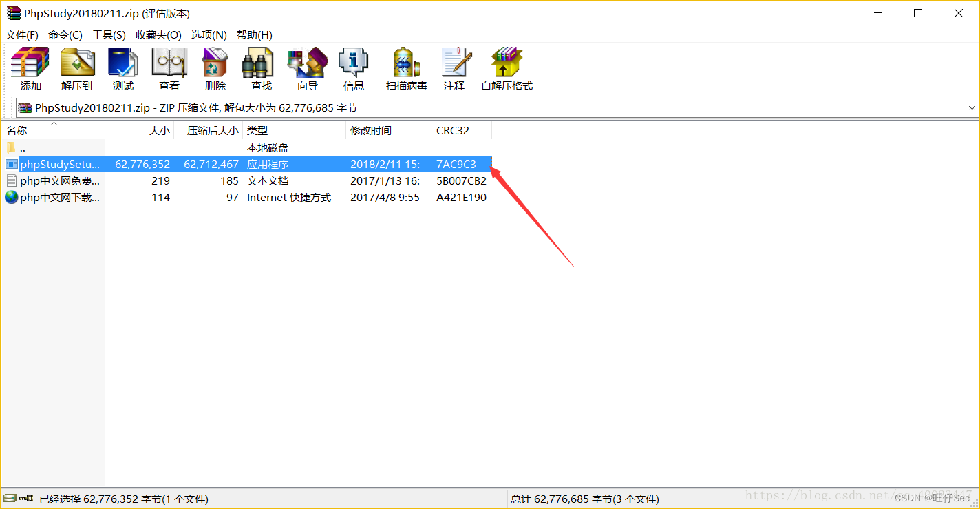Click the php中文网免费 text document icon

[x=11, y=180]
